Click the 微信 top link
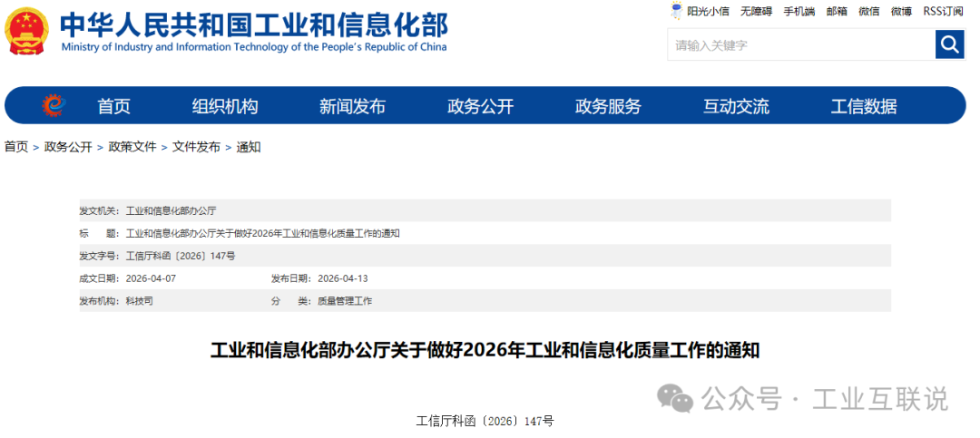The image size is (980, 438). [x=868, y=11]
